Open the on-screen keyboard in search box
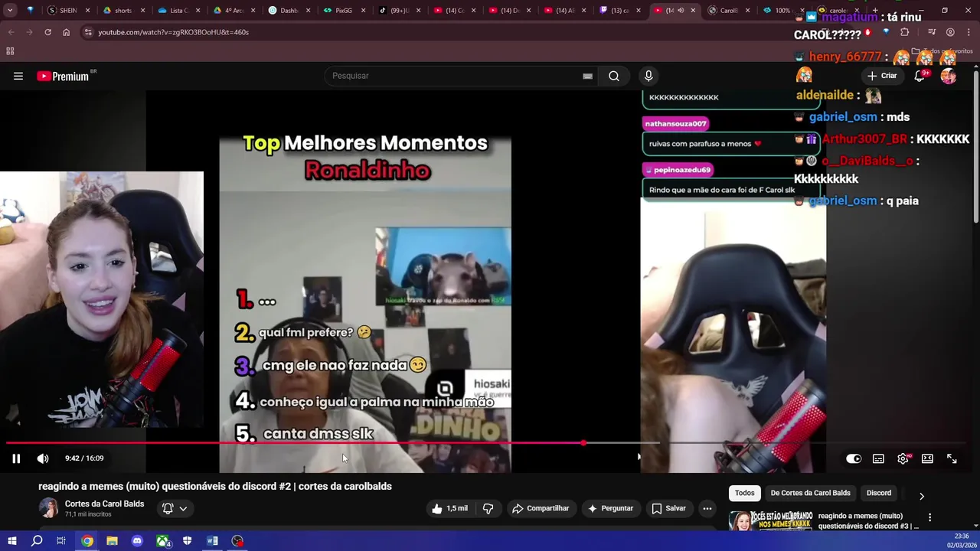The width and height of the screenshot is (980, 551). (x=587, y=76)
